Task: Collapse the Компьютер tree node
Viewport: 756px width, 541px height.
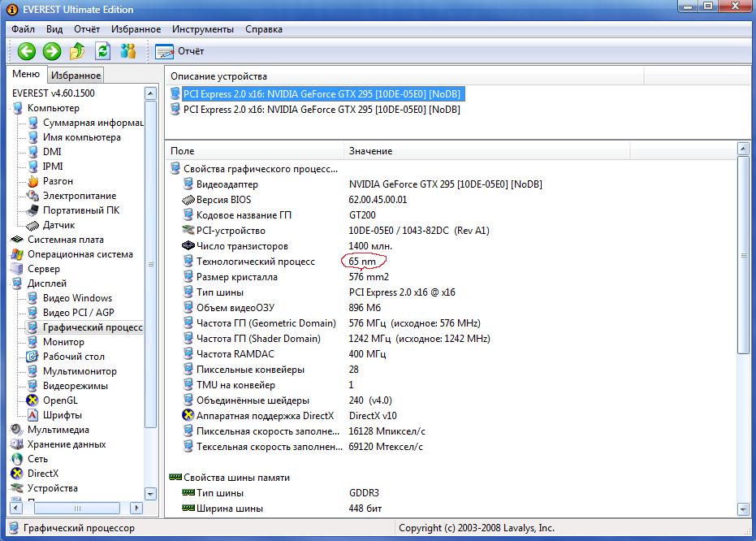Action: [53, 108]
